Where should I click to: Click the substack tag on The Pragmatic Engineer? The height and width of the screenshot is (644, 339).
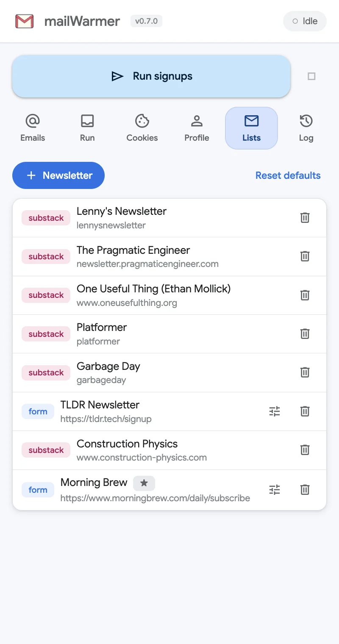point(46,256)
